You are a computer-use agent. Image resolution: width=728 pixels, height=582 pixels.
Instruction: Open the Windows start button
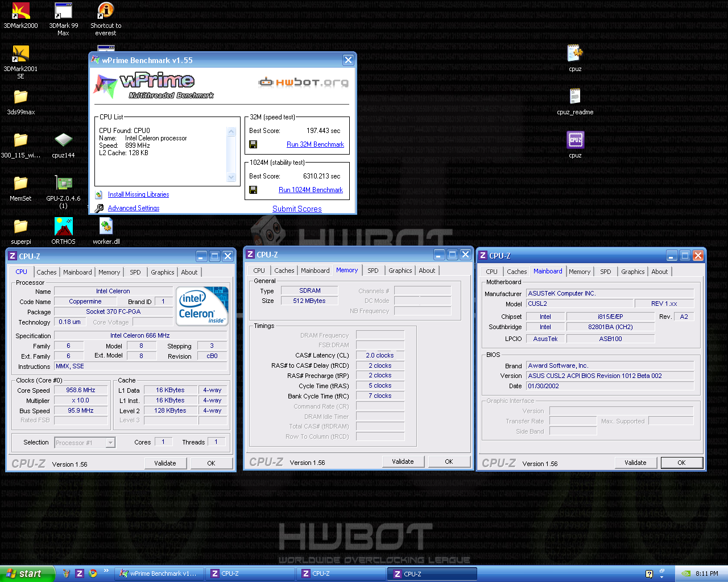[x=27, y=573]
